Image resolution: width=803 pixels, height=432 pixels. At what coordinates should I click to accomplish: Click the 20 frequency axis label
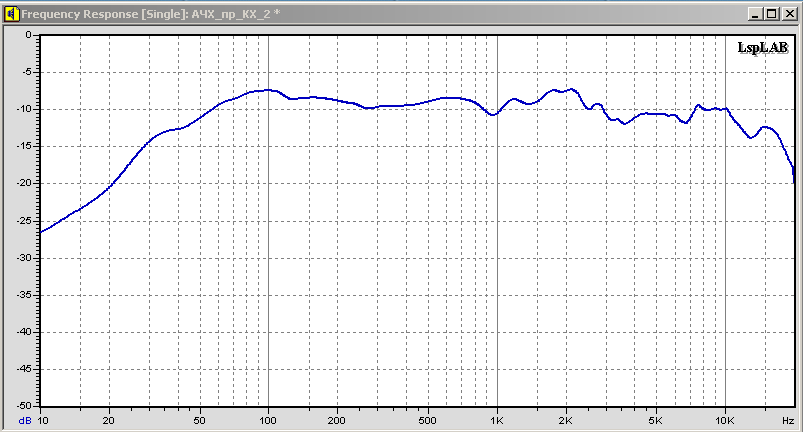pyautogui.click(x=109, y=421)
